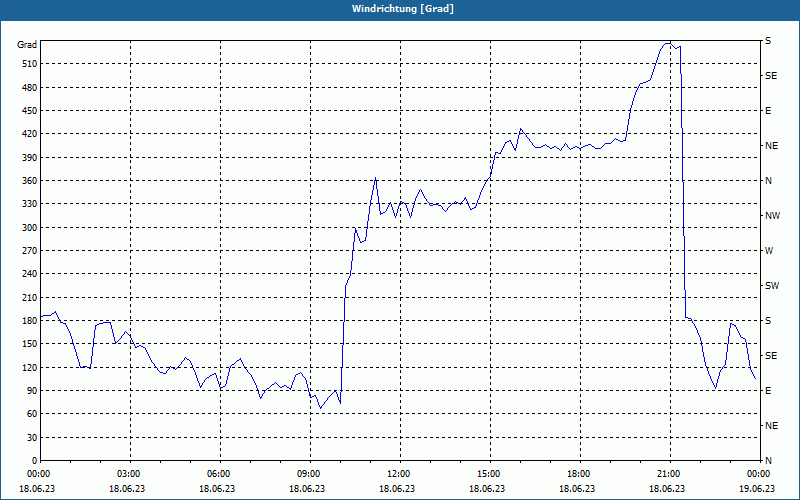Select compass label "SE" level with 480
Screen dimensions: 800x500
[771, 76]
